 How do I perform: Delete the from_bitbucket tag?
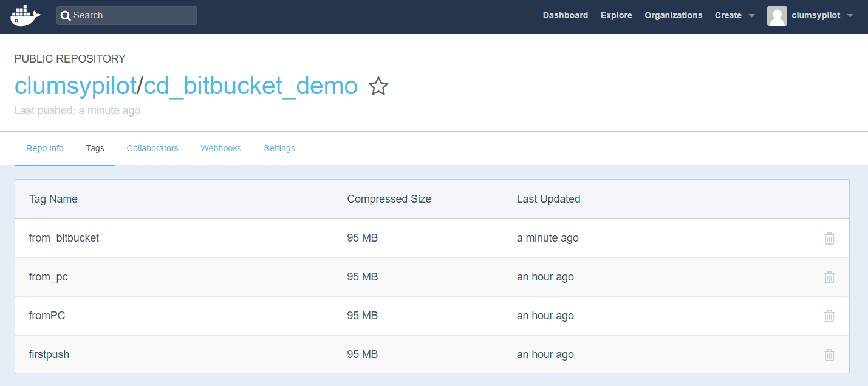[829, 238]
